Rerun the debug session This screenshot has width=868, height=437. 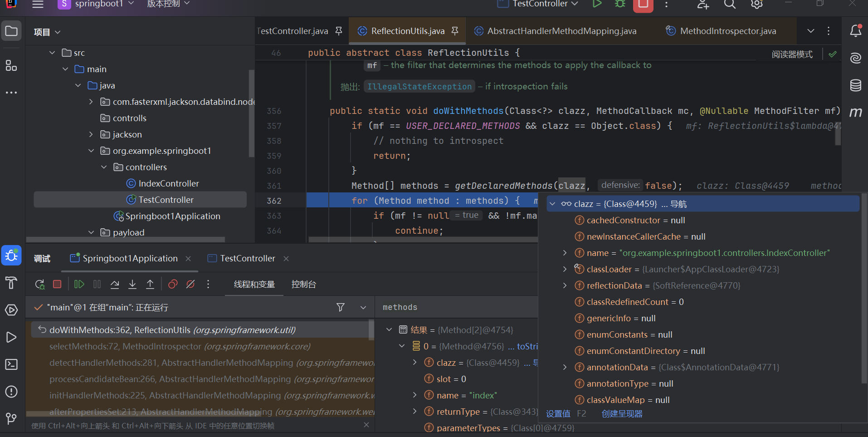pos(40,285)
